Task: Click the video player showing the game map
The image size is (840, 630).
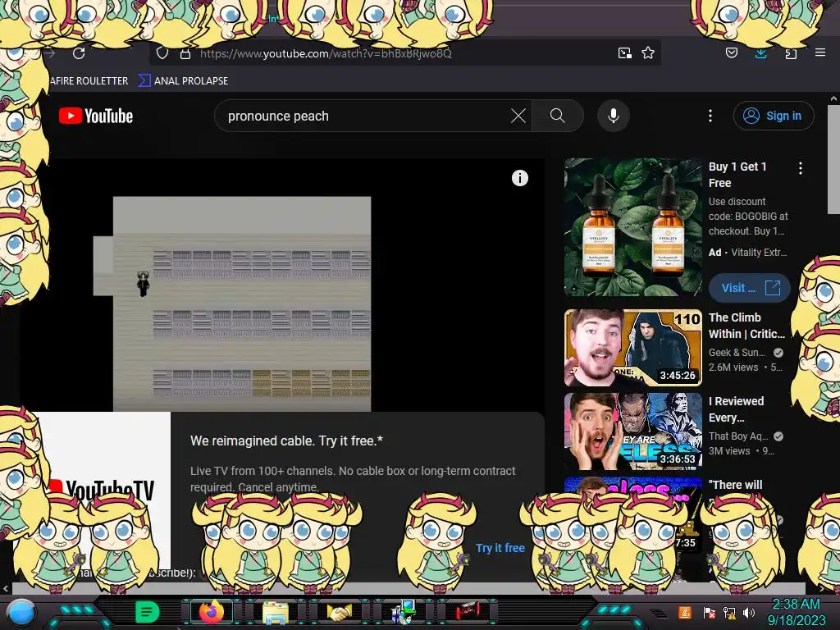Action: click(x=283, y=285)
